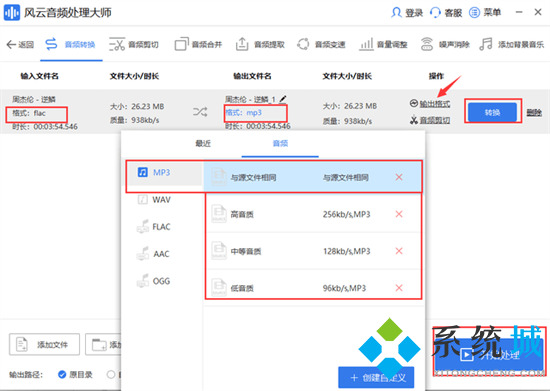The image size is (550, 391).
Task: Open the 音频提取 tab
Action: coord(260,45)
